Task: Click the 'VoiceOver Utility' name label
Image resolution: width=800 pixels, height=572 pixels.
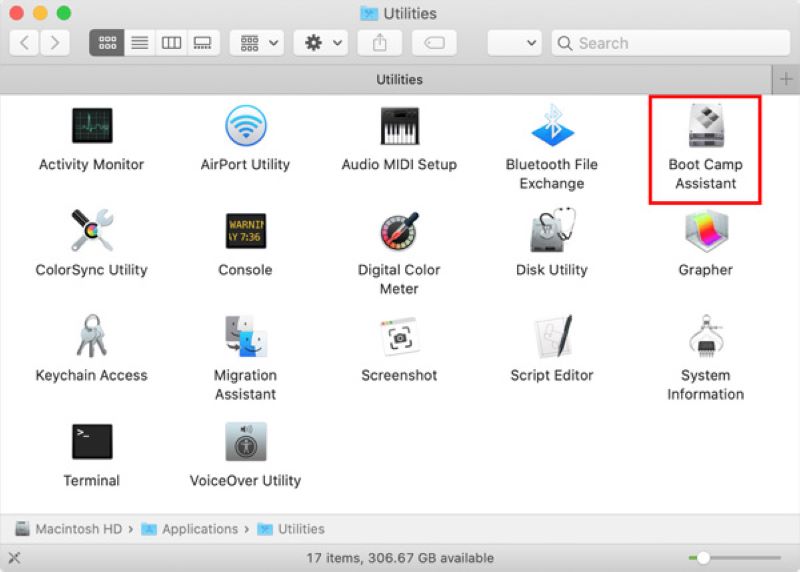Action: coord(245,481)
